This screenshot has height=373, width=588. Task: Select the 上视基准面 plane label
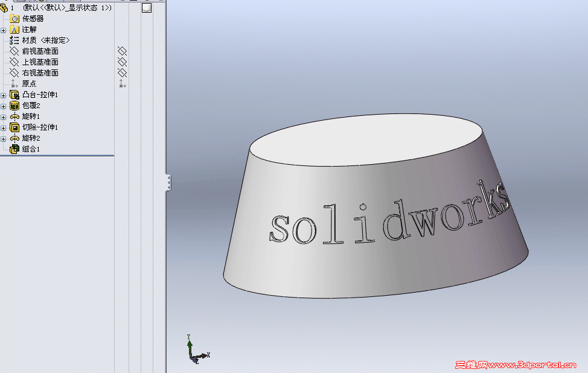tap(40, 62)
